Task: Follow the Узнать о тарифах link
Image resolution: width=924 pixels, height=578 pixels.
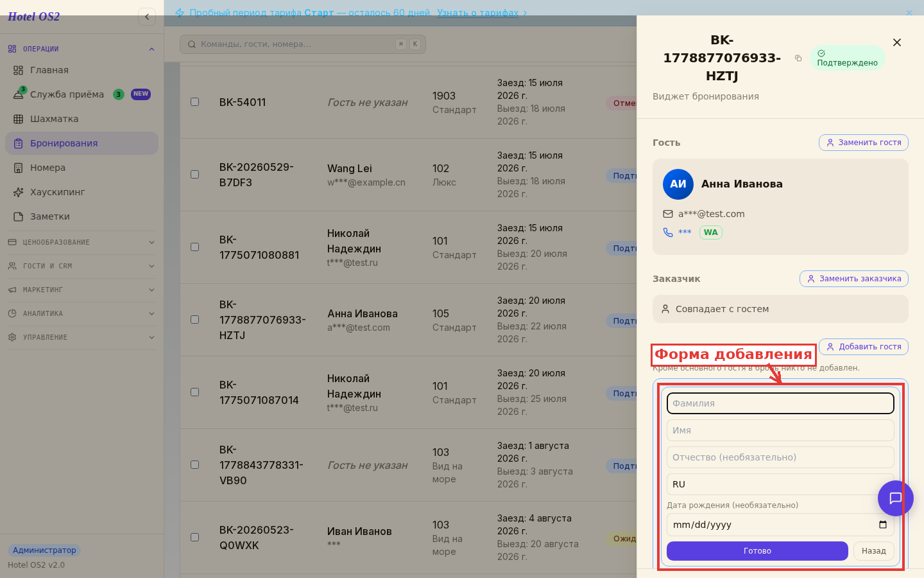Action: pyautogui.click(x=478, y=13)
